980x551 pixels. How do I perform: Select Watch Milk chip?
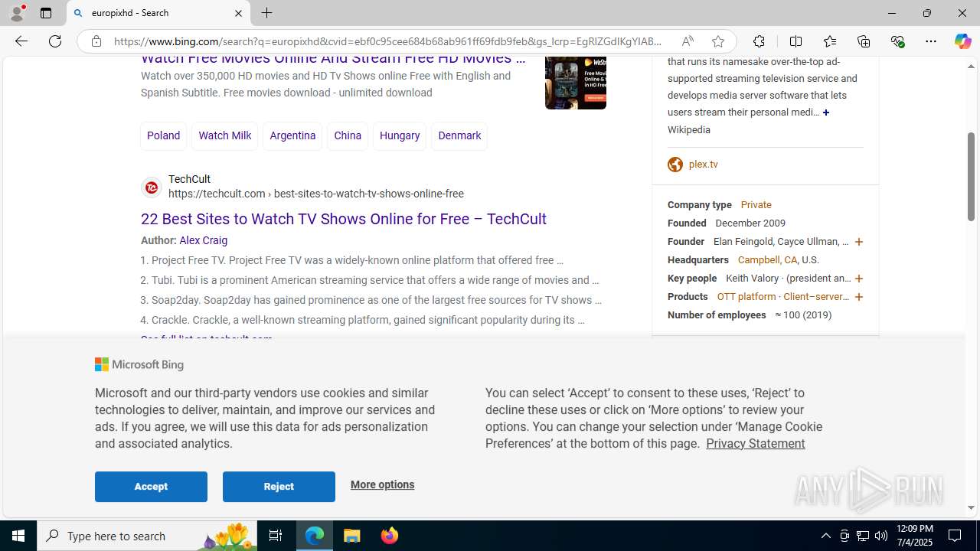(x=224, y=135)
